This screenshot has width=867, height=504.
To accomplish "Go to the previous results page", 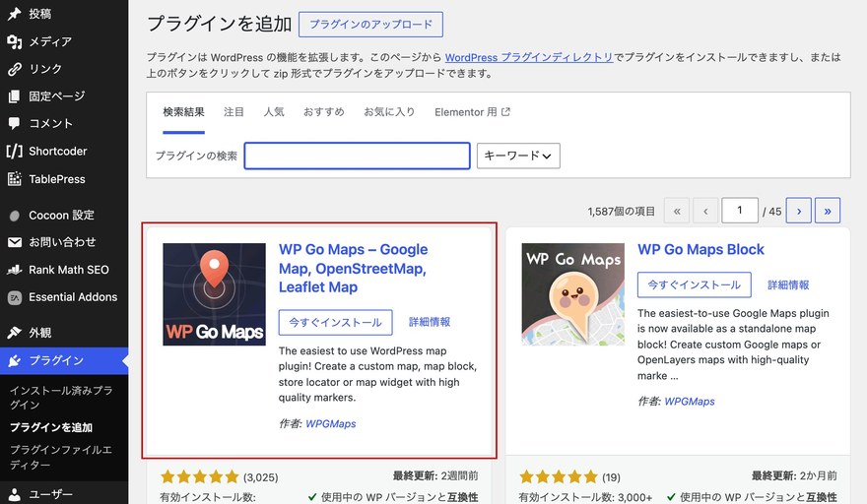I will pyautogui.click(x=705, y=211).
